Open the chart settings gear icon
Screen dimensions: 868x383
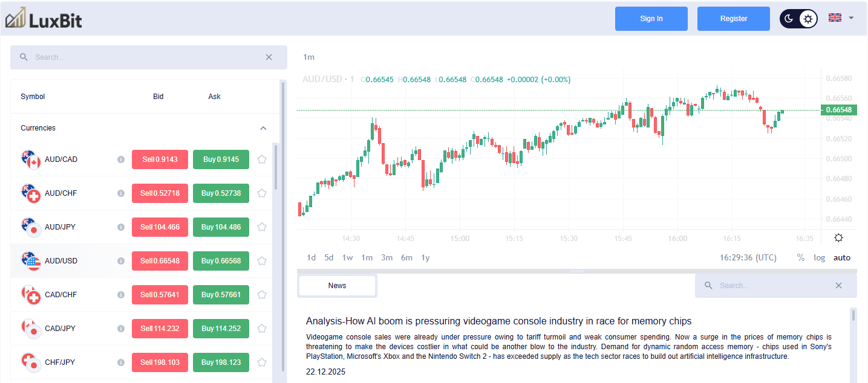(838, 238)
